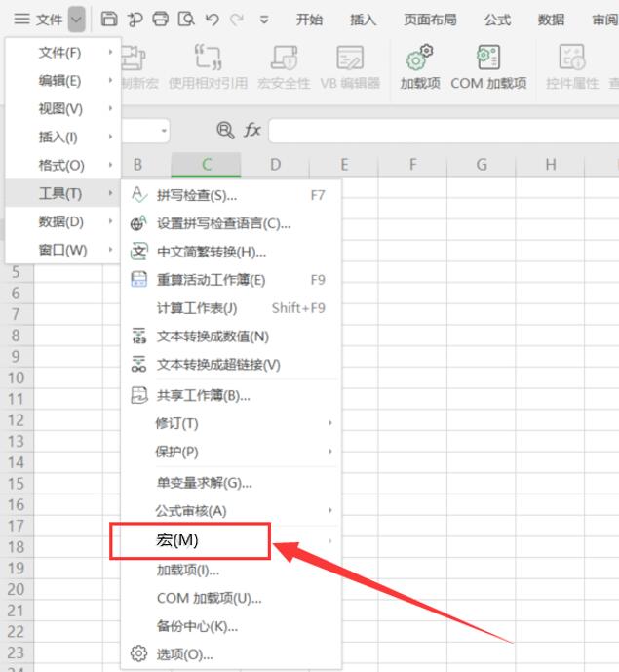Image resolution: width=619 pixels, height=672 pixels.
Task: Click the 使用相对引用 ribbon icon
Action: click(x=209, y=57)
